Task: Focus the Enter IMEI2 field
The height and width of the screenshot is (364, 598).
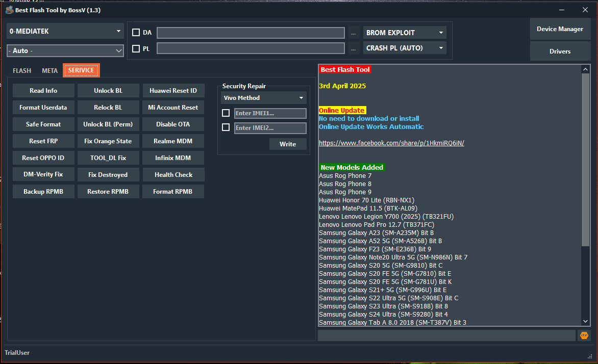Action: click(270, 128)
